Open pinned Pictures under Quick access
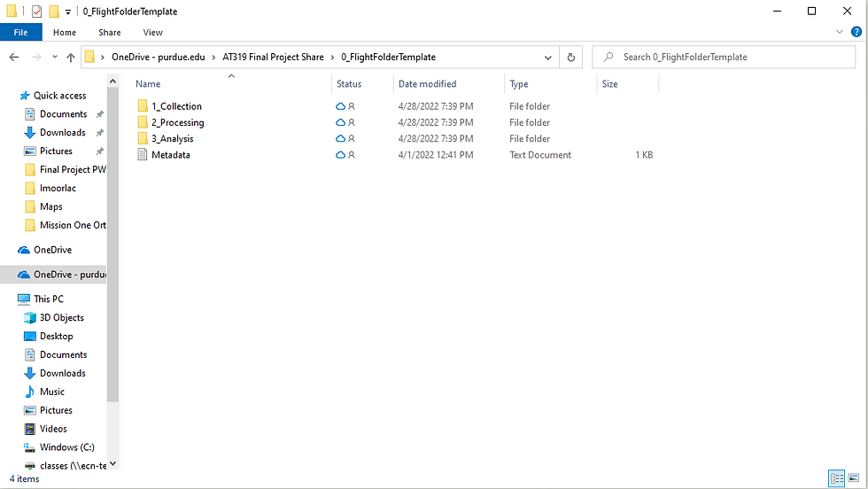Viewport: 868px width, 489px height. pyautogui.click(x=56, y=151)
